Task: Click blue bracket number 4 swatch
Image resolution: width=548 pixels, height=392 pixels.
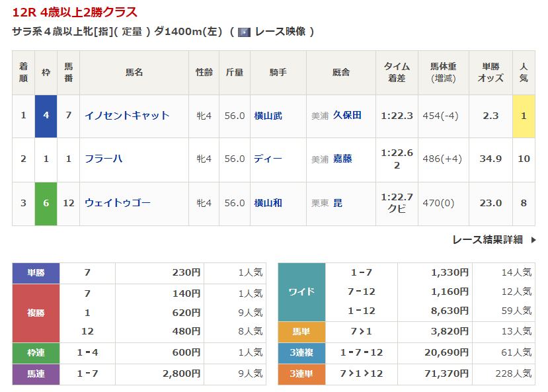Action: tap(46, 116)
